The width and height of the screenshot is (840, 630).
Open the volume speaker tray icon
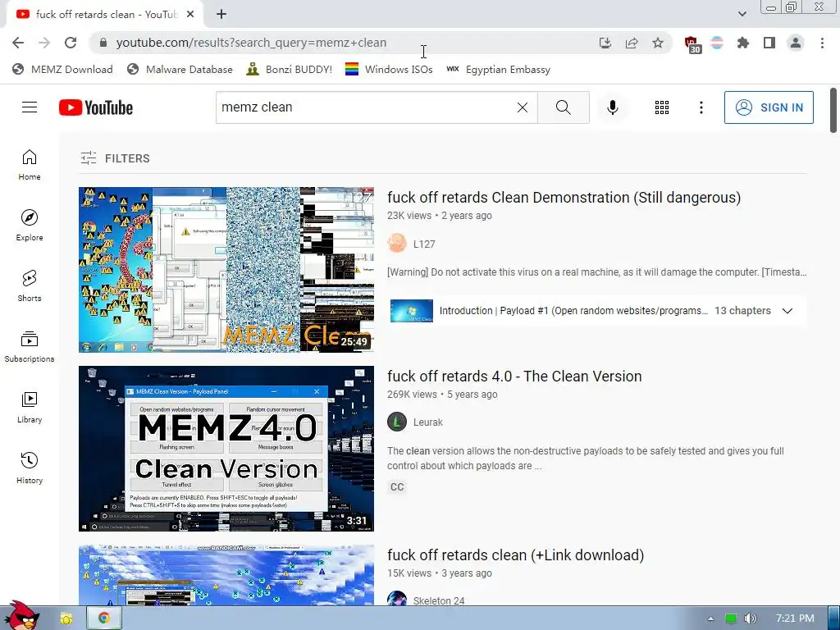(750, 619)
